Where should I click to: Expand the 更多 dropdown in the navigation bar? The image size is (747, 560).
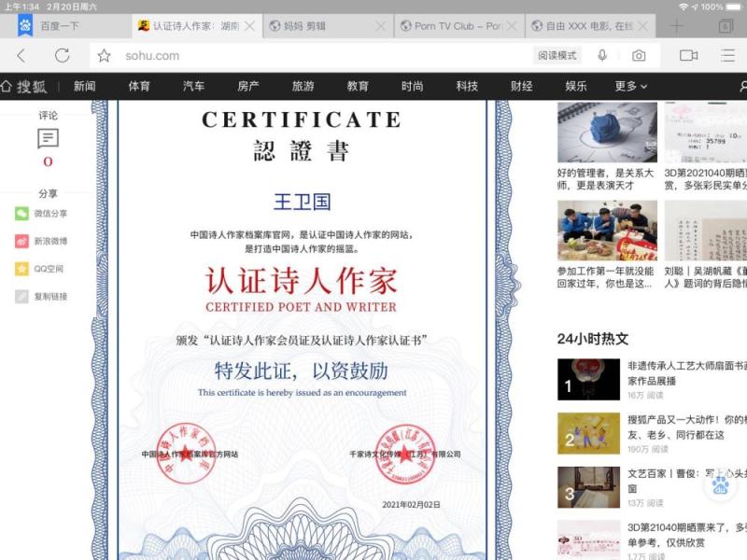click(630, 86)
